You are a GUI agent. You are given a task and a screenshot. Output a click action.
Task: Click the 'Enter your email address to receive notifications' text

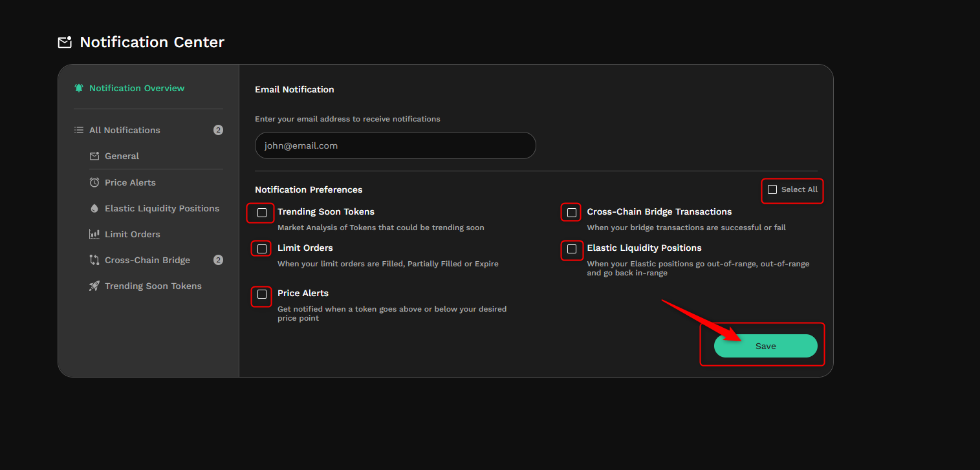(x=347, y=119)
